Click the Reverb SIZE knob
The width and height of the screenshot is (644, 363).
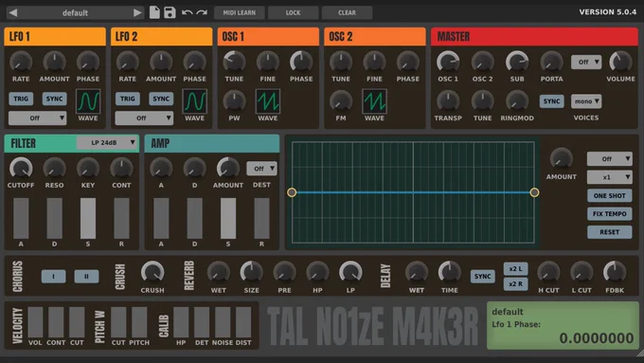pyautogui.click(x=251, y=272)
